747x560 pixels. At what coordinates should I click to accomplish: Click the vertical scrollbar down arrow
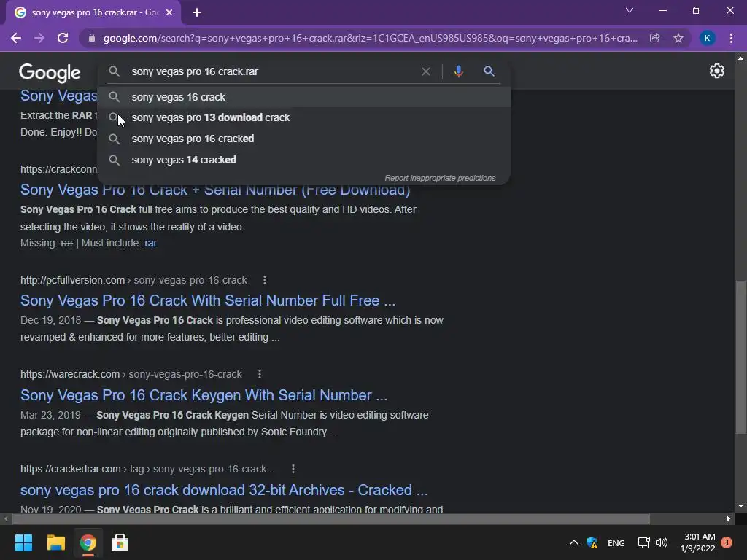[740, 506]
